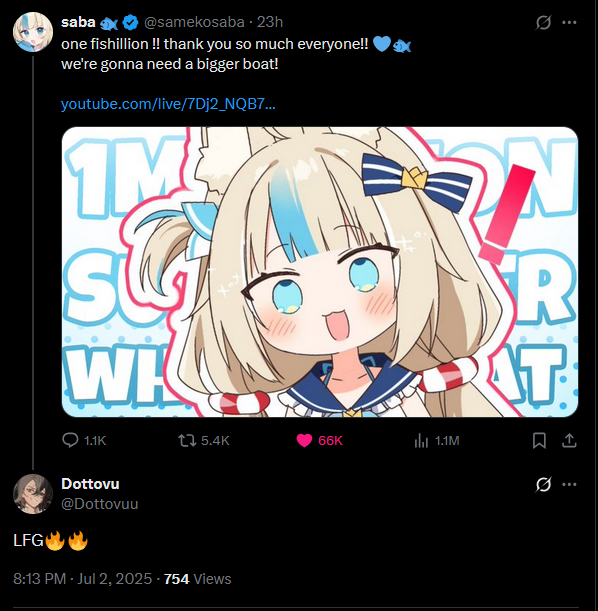Click the reply icon under saba's post
The height and width of the screenshot is (611, 598).
pyautogui.click(x=70, y=440)
